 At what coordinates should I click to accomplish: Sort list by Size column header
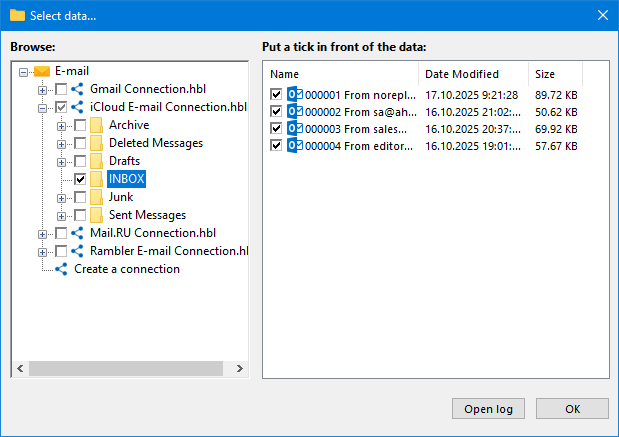coord(555,74)
